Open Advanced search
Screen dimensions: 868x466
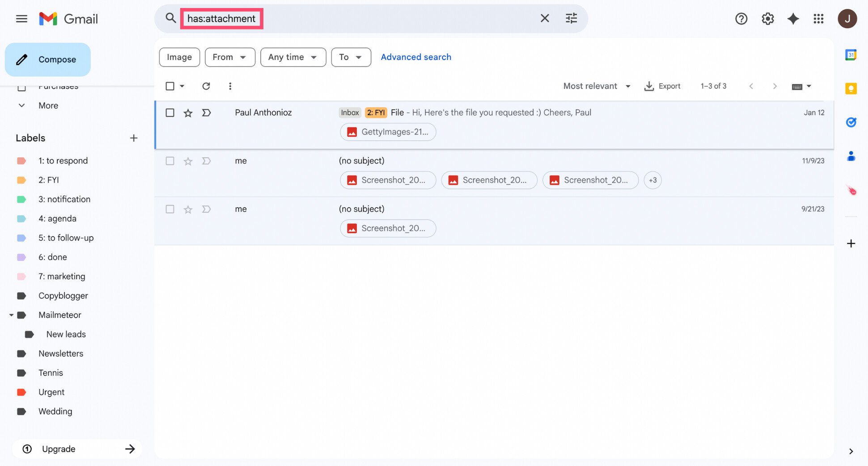(416, 57)
